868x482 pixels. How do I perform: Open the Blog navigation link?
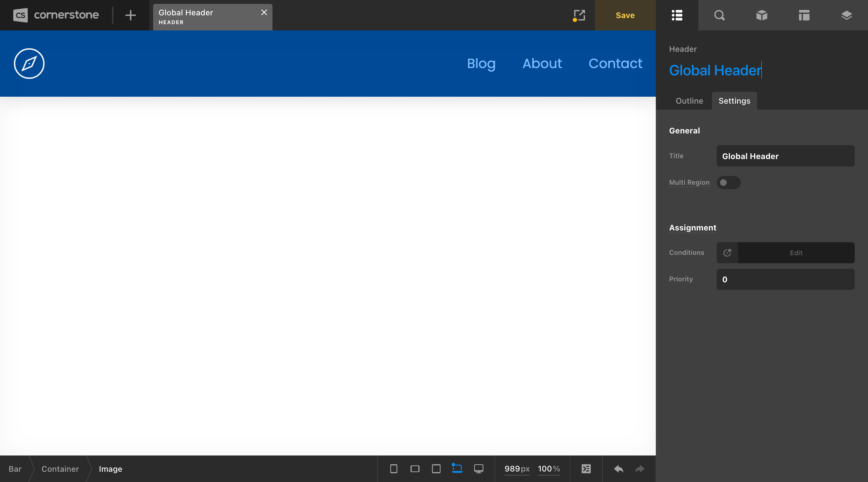click(481, 64)
